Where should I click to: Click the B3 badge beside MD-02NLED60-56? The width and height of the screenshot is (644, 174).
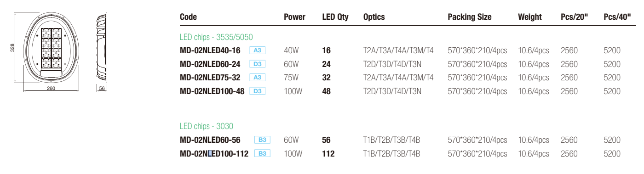(x=262, y=140)
